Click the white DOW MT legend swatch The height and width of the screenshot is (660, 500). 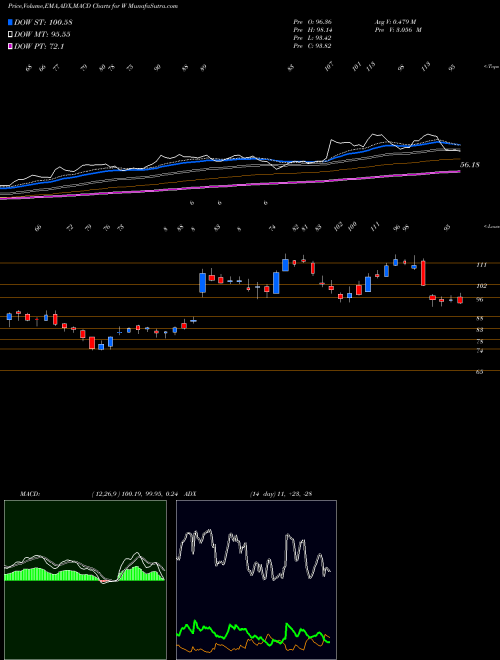click(x=10, y=35)
